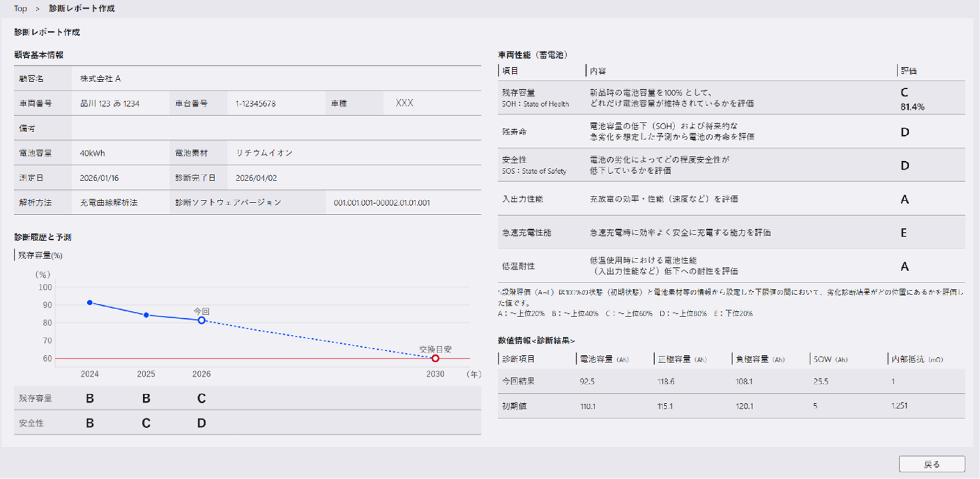Click the Top breadcrumb link
The height and width of the screenshot is (479, 980).
pos(20,9)
